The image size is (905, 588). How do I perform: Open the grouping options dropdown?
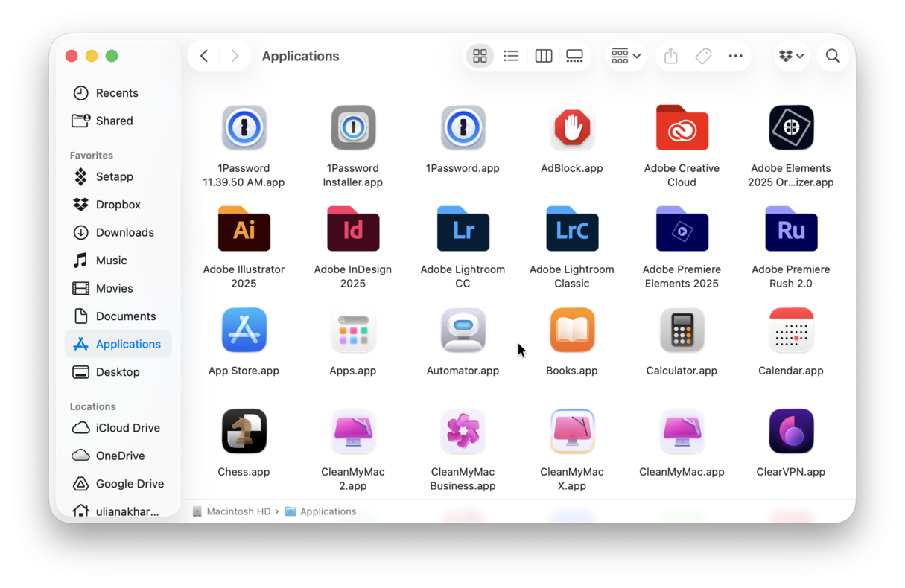point(625,55)
